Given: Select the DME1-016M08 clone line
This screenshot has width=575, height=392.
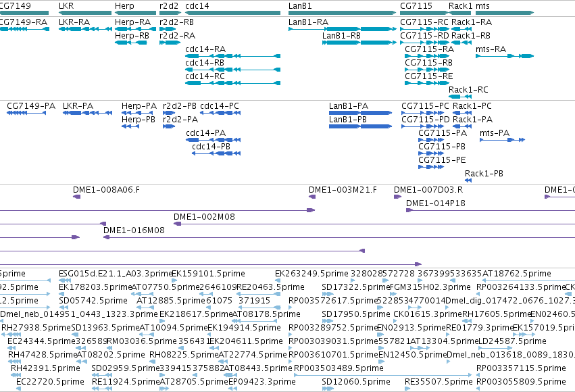Looking at the screenshot, I should click(x=339, y=238).
